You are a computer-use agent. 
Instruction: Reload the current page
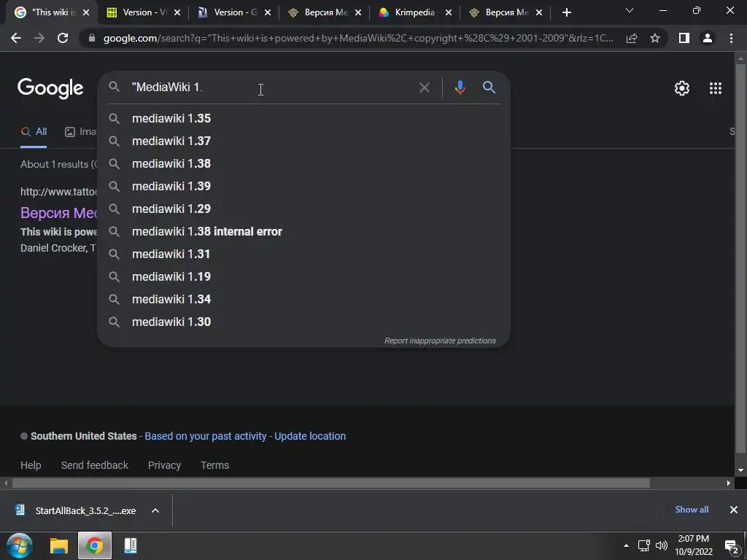[63, 38]
